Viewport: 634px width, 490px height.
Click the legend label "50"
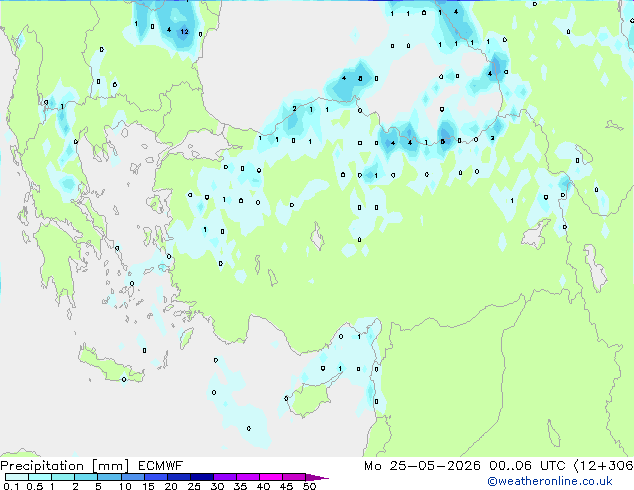pyautogui.click(x=309, y=486)
